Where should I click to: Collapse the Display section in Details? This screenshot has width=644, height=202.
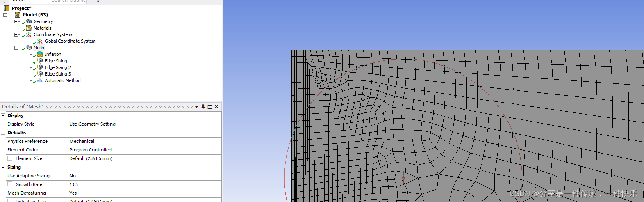pos(3,115)
